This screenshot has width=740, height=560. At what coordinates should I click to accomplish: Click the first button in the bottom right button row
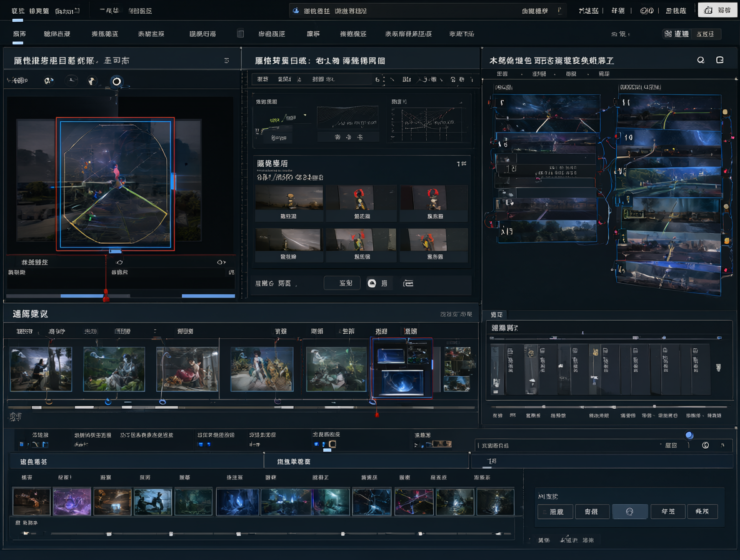coord(556,511)
